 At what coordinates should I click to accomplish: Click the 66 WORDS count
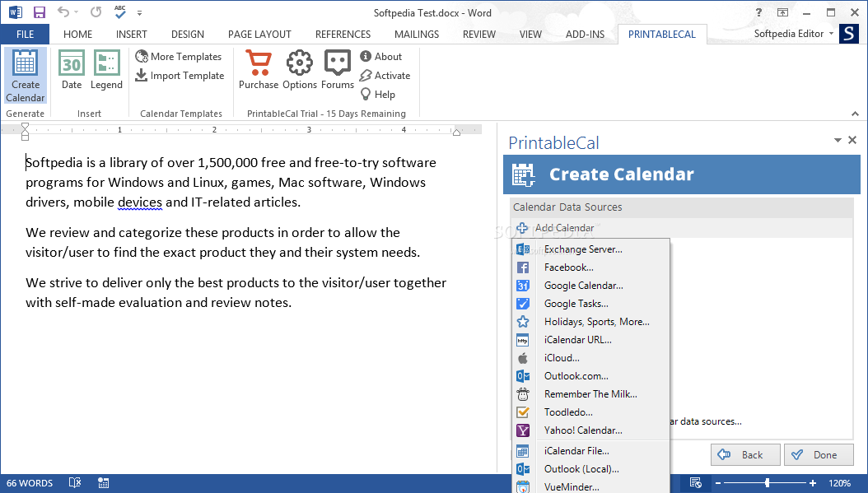coord(30,483)
